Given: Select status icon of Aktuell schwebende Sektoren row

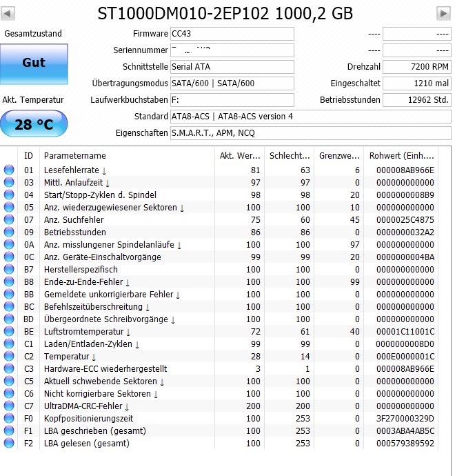Looking at the screenshot, I should pyautogui.click(x=9, y=381).
